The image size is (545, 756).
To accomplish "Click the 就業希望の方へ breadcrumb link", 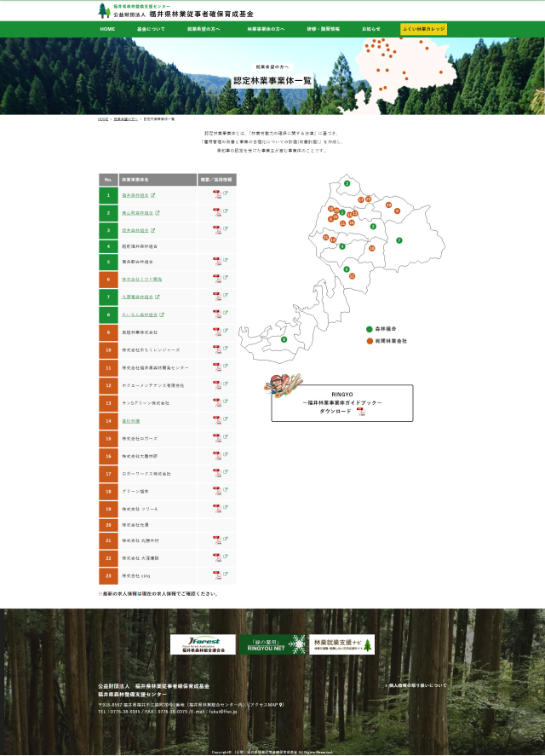I will (126, 119).
